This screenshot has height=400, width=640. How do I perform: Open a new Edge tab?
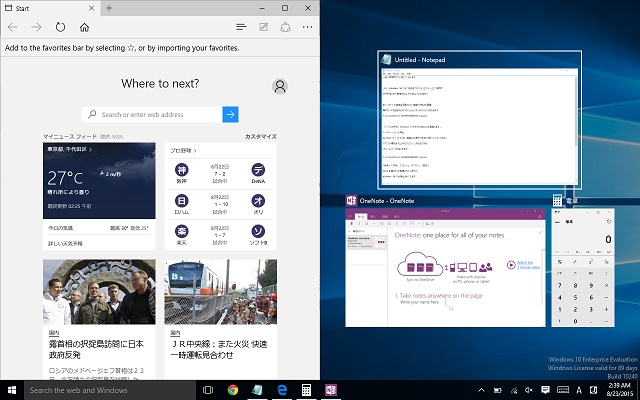click(x=109, y=8)
